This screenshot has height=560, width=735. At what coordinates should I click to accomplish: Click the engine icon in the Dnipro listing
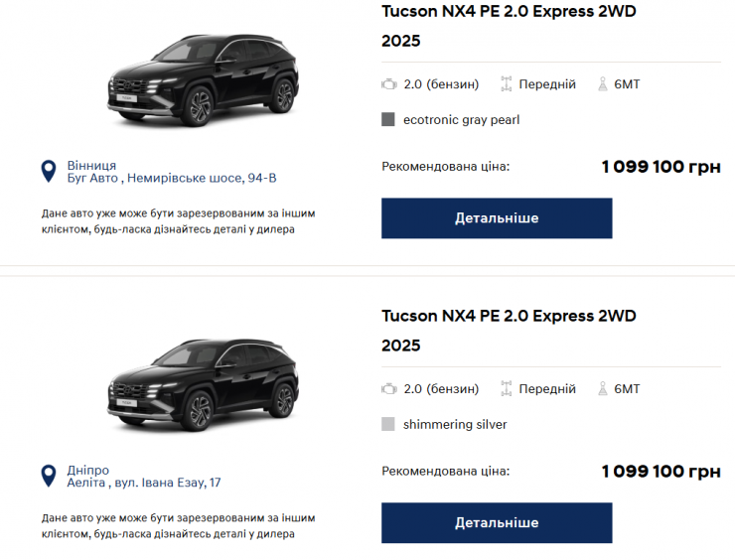coord(389,389)
